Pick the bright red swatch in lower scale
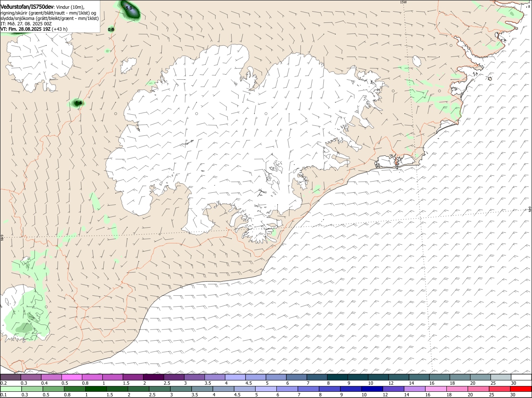 pos(521,389)
